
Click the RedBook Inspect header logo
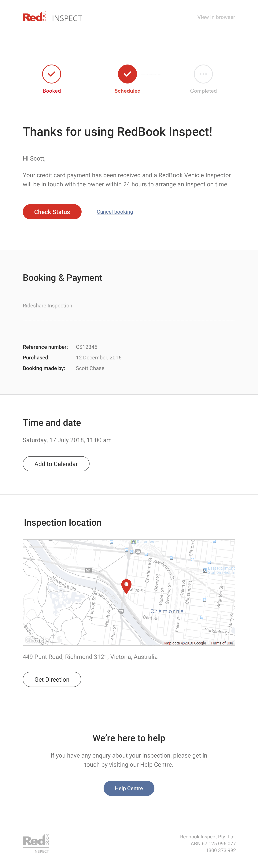tap(52, 17)
